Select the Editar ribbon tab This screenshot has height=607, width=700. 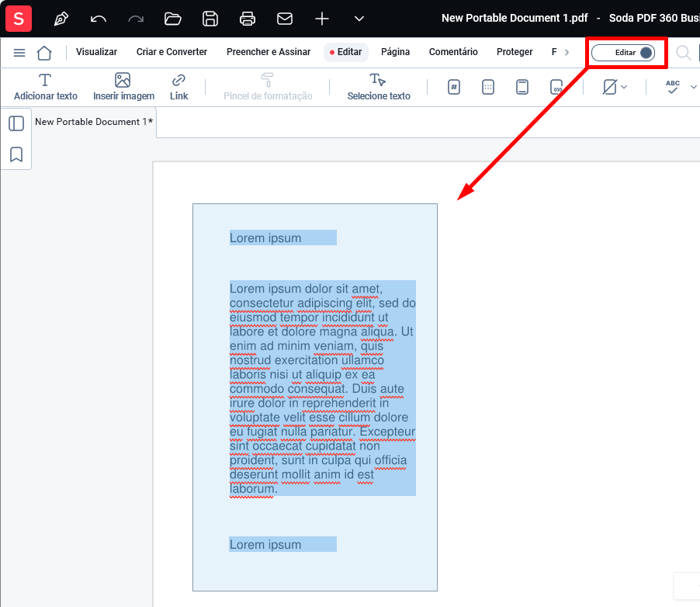(346, 52)
